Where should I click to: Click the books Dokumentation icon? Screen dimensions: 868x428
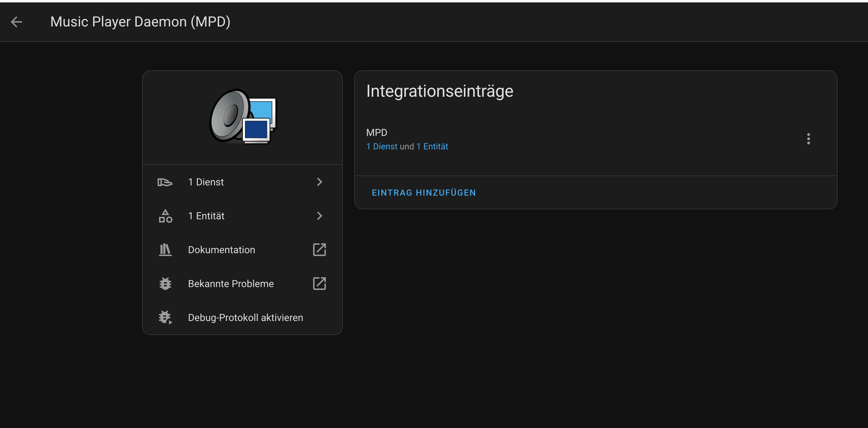click(x=165, y=250)
